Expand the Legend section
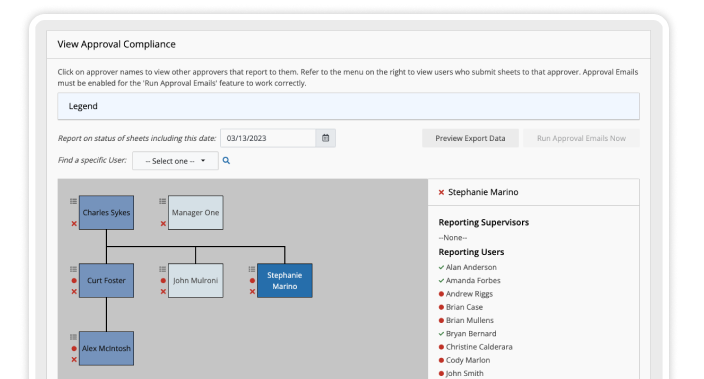 pos(348,106)
